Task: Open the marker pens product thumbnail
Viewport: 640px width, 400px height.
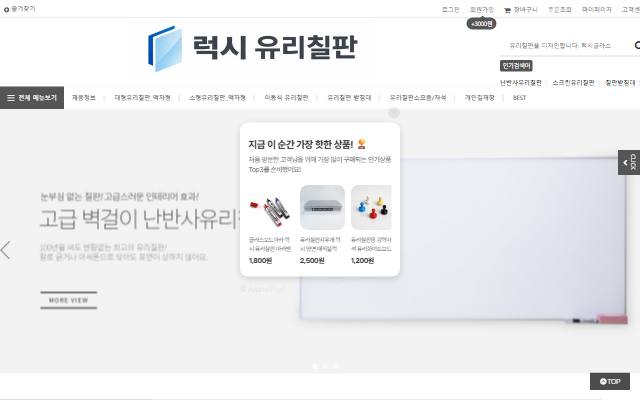Action: click(269, 208)
